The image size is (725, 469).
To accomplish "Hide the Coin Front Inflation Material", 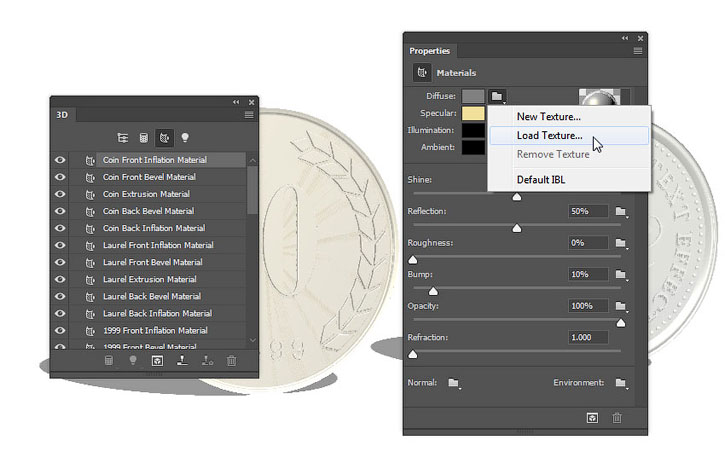I will [60, 160].
